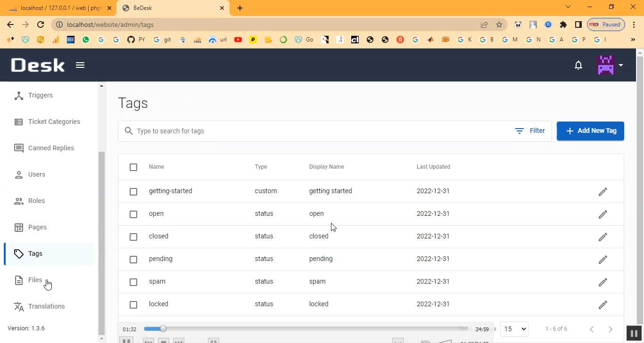Go to Canned Replies in sidebar
Image resolution: width=644 pixels, height=343 pixels.
[51, 148]
